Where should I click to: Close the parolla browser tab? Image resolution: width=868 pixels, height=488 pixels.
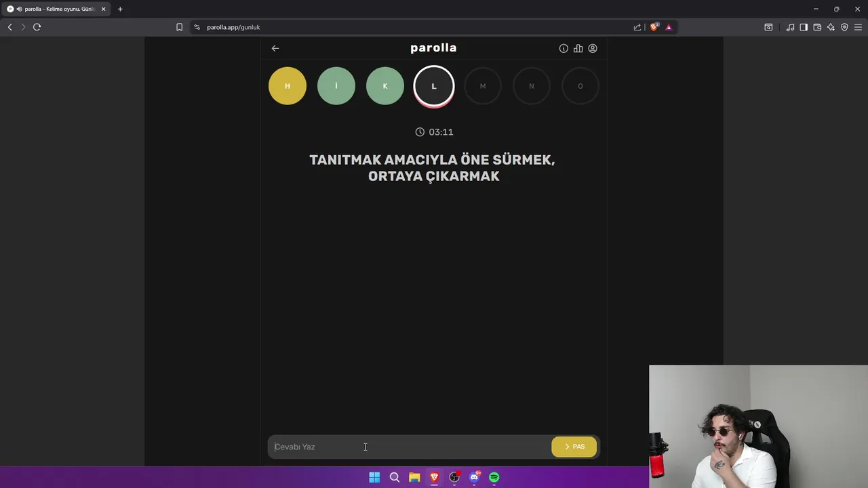pos(103,9)
